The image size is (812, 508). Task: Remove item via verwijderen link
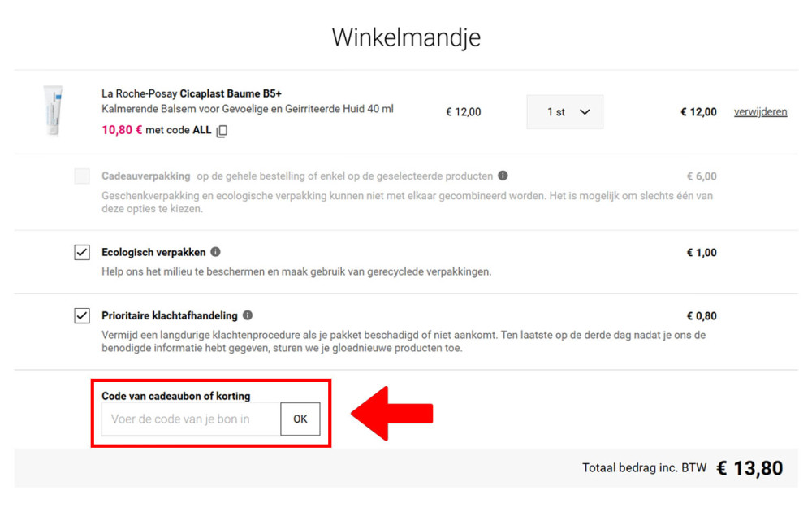(x=760, y=112)
